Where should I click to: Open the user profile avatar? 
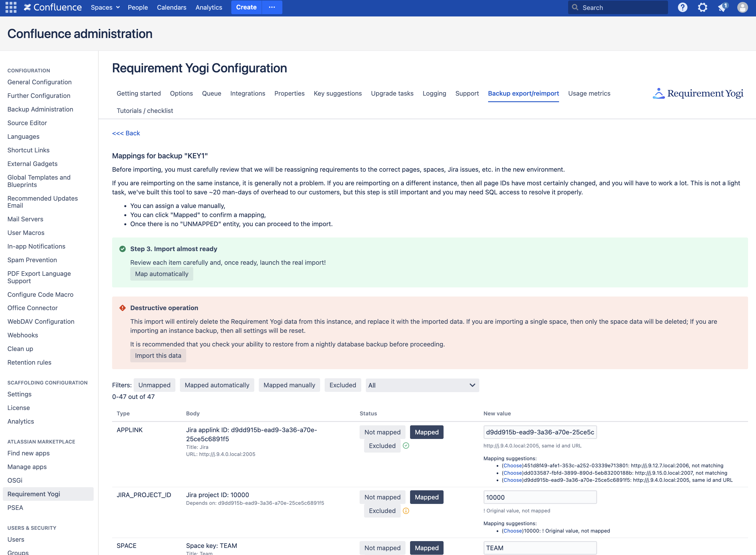742,7
